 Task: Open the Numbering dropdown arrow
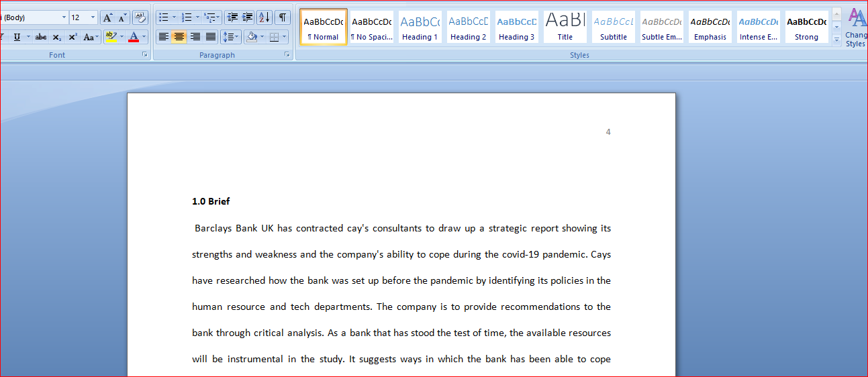click(197, 17)
